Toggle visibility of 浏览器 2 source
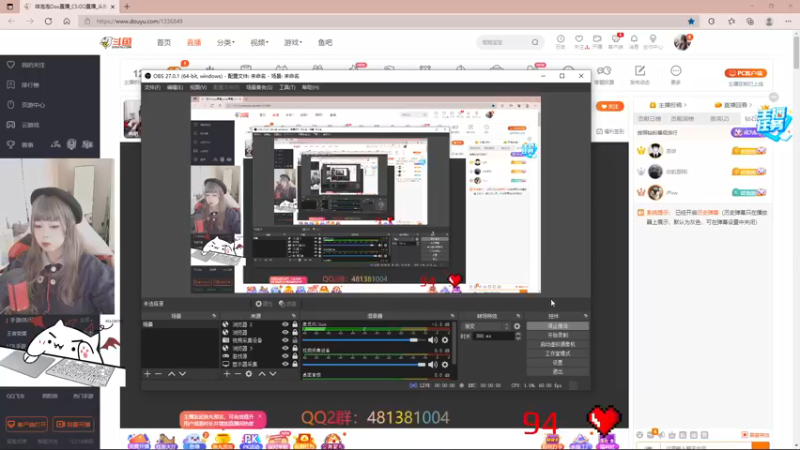800x450 pixels. 285,324
